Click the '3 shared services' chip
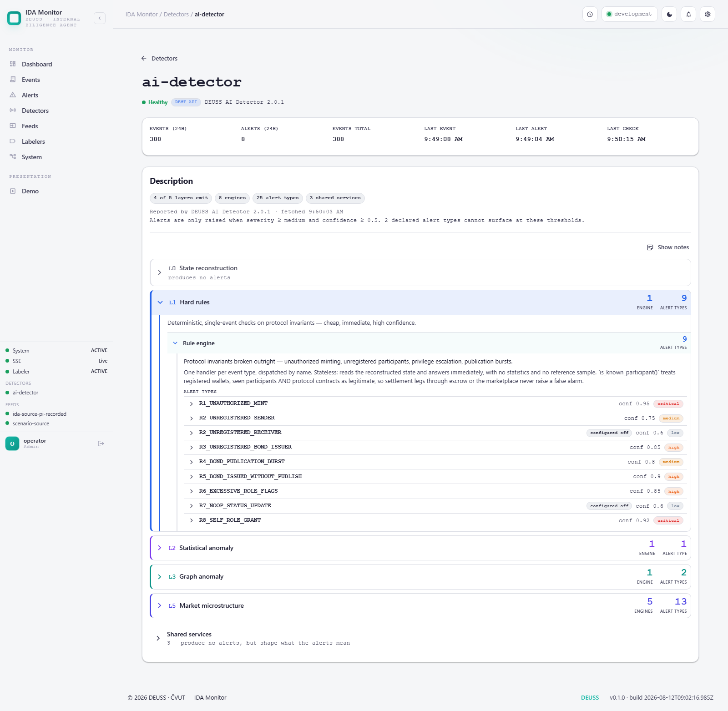Image resolution: width=728 pixels, height=711 pixels. pyautogui.click(x=335, y=198)
